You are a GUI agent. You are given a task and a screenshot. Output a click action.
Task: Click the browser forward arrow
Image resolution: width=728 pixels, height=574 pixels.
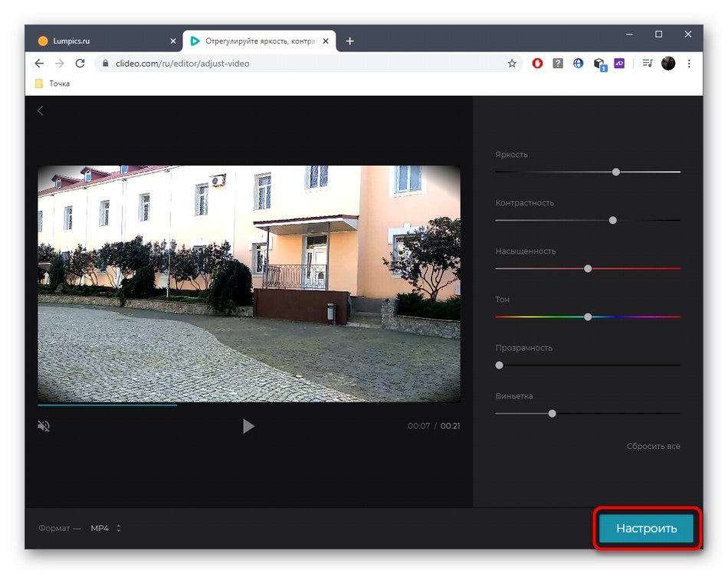point(60,63)
